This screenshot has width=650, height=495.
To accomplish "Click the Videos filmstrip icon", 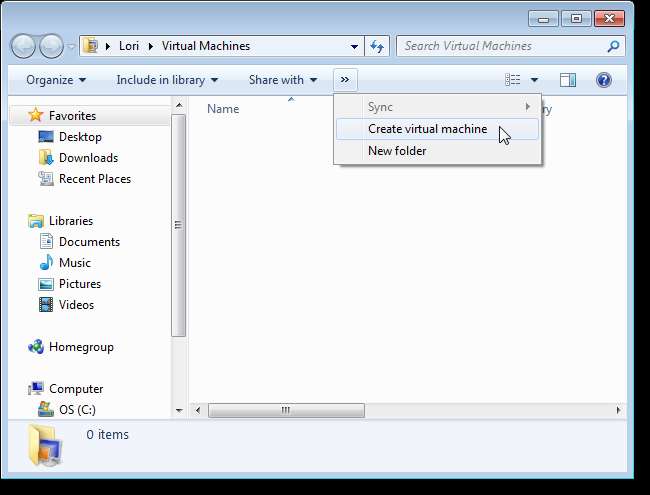I will click(x=46, y=305).
